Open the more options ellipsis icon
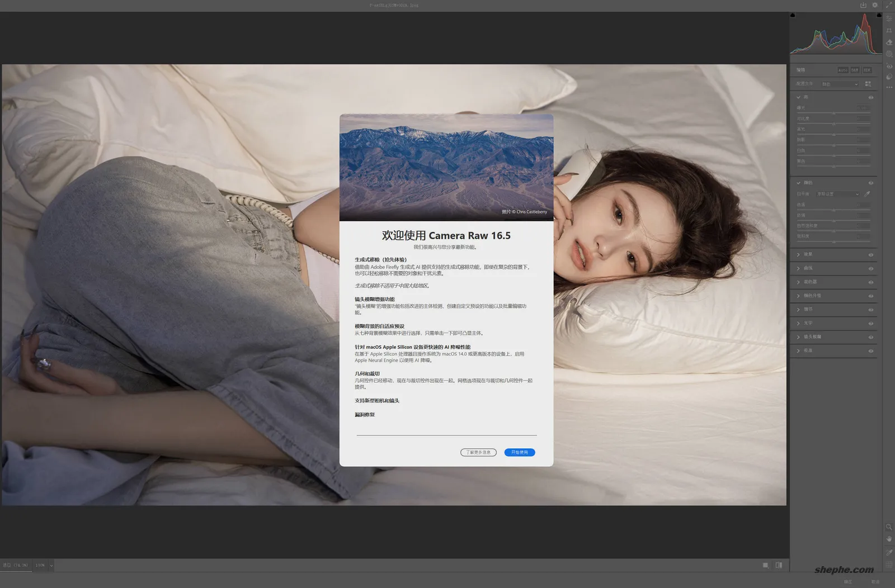This screenshot has height=588, width=895. (x=889, y=87)
